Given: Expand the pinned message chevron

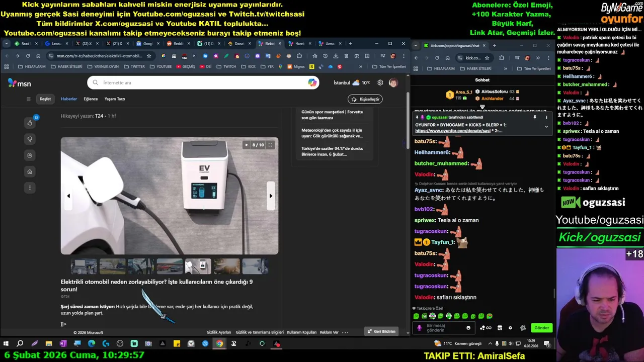Looking at the screenshot, I should click(x=546, y=127).
